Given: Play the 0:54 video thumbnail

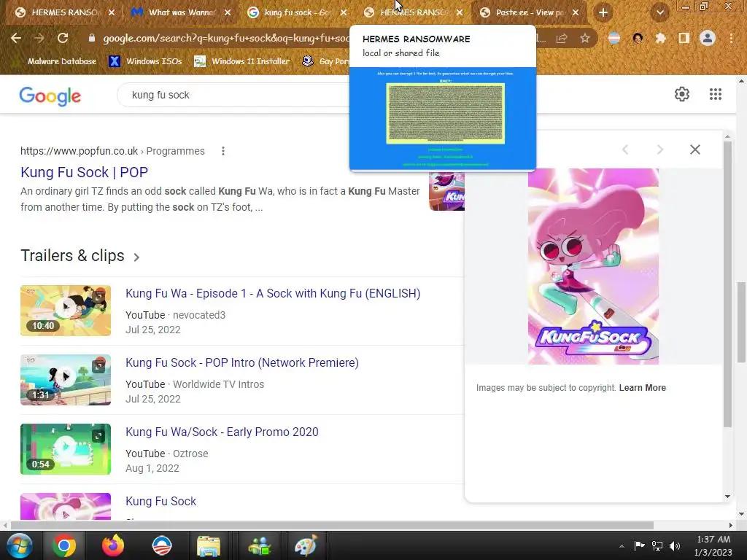Looking at the screenshot, I should click(x=66, y=449).
